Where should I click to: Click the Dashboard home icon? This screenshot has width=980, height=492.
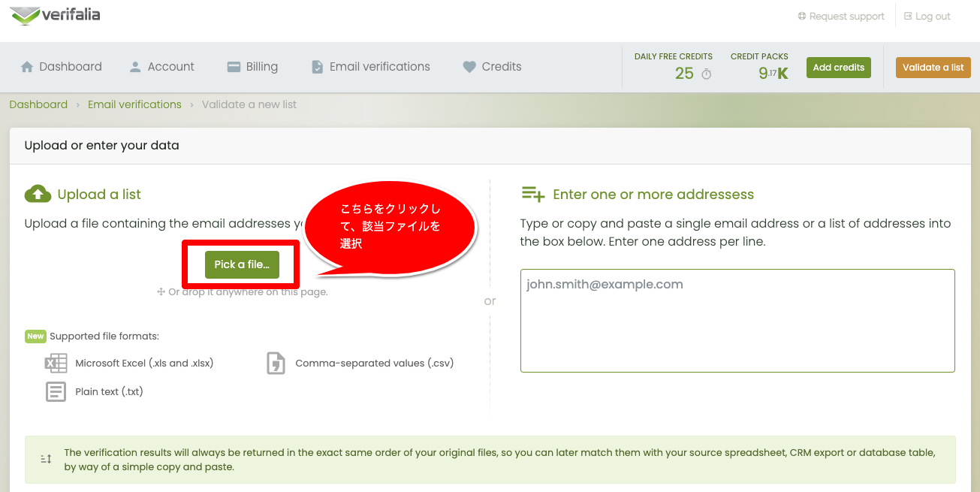27,67
